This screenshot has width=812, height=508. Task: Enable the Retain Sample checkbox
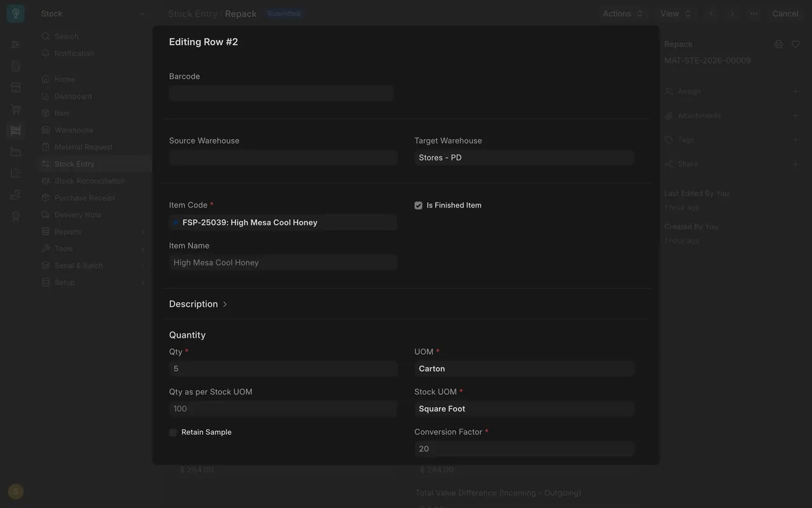click(173, 432)
